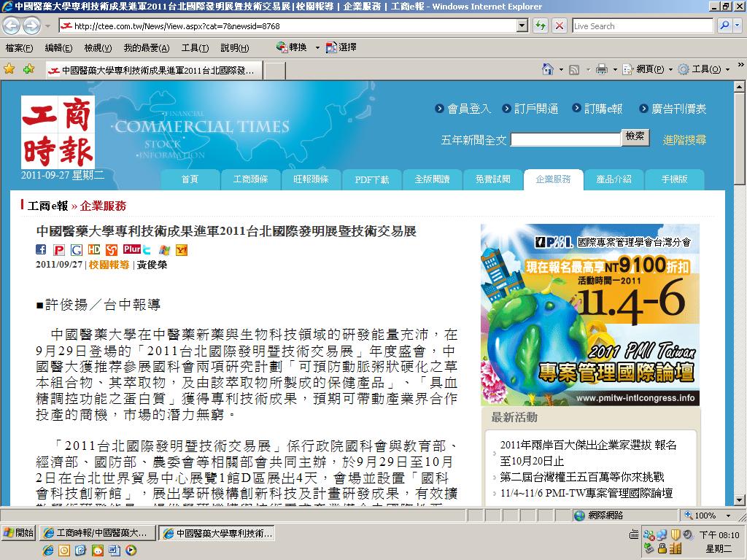Open the Favorites Center star icon
747x560 pixels.
[9, 69]
